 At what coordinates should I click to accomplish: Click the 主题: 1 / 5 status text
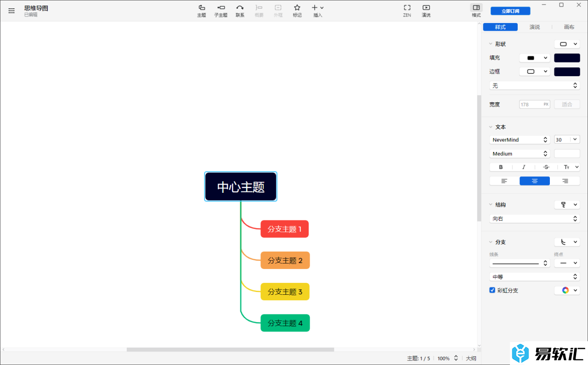click(418, 358)
